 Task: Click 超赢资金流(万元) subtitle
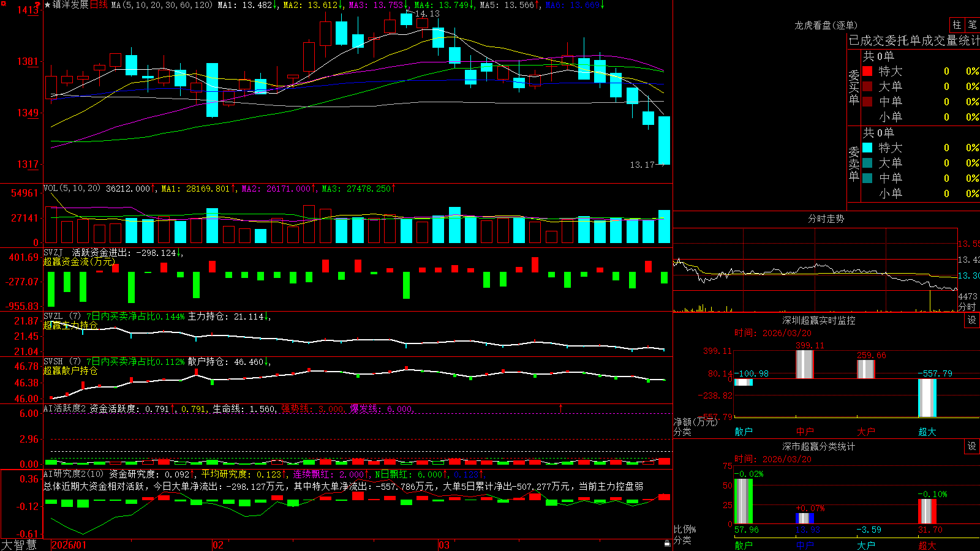click(x=79, y=261)
